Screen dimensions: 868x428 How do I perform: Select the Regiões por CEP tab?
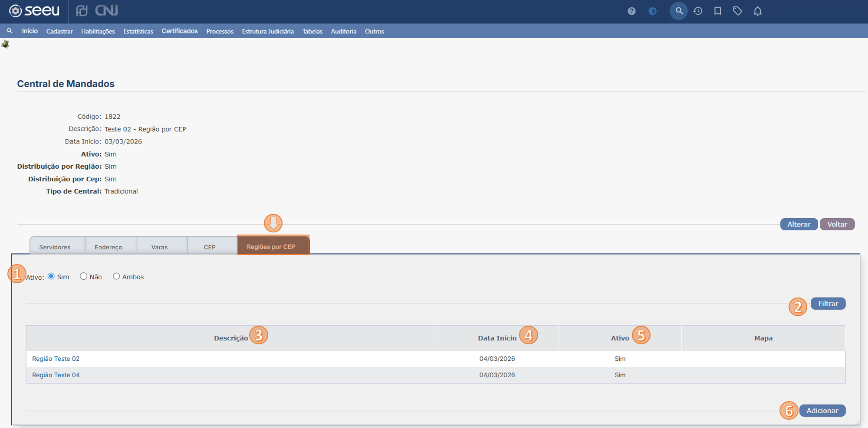(x=273, y=245)
